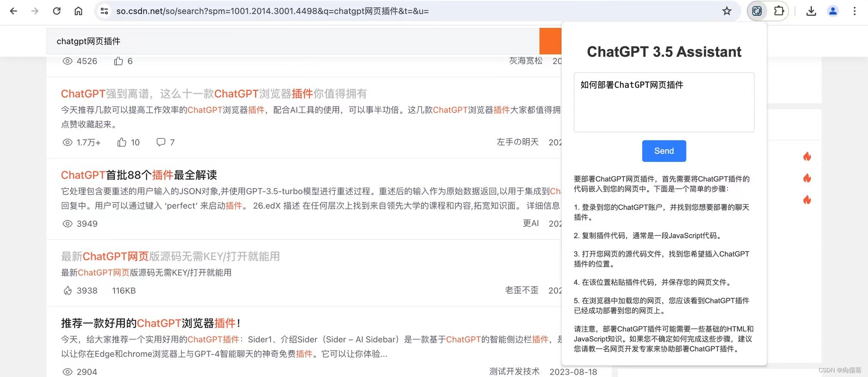Click response step 5 about 在浏览器中加载网页
This screenshot has width=868, height=377.
click(x=662, y=306)
